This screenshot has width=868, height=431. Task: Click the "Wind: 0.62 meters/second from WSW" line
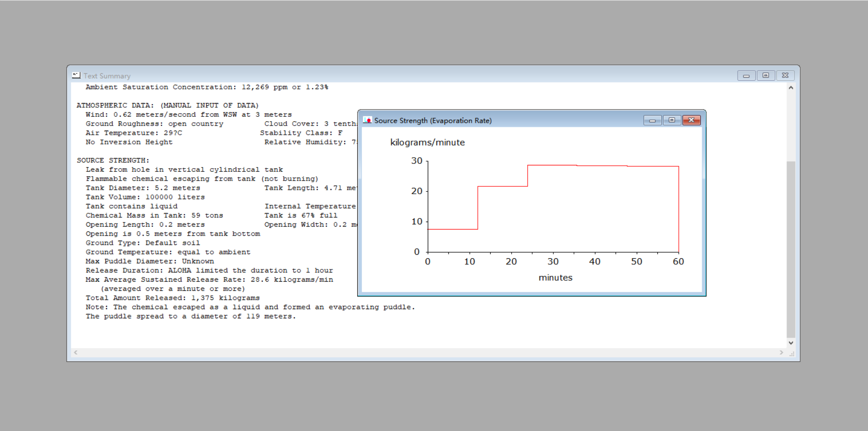point(189,115)
